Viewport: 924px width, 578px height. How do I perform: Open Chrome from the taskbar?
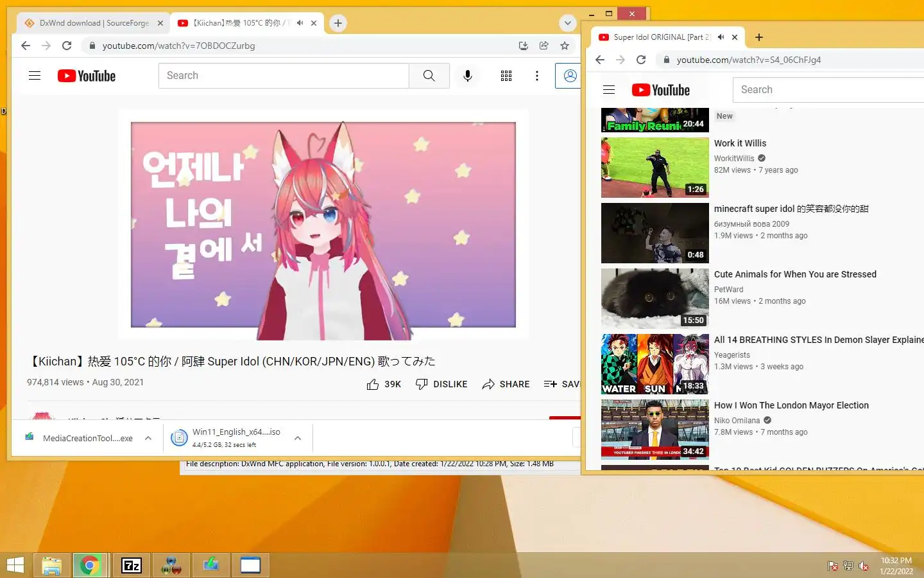(90, 565)
